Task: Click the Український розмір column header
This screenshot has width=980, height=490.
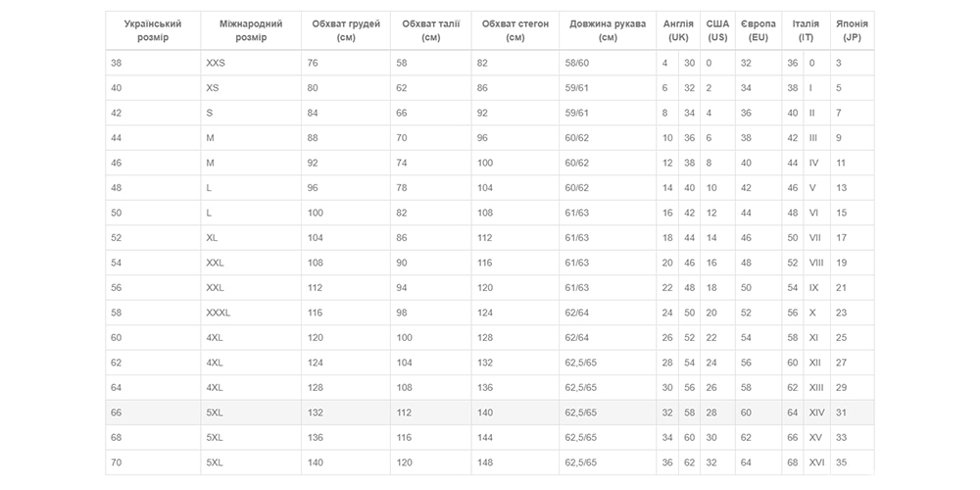Action: point(153,30)
